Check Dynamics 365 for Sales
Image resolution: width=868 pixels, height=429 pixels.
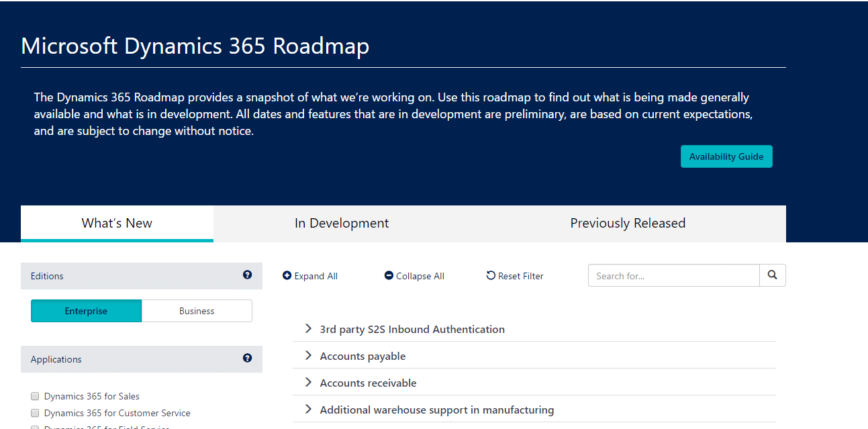tap(34, 396)
